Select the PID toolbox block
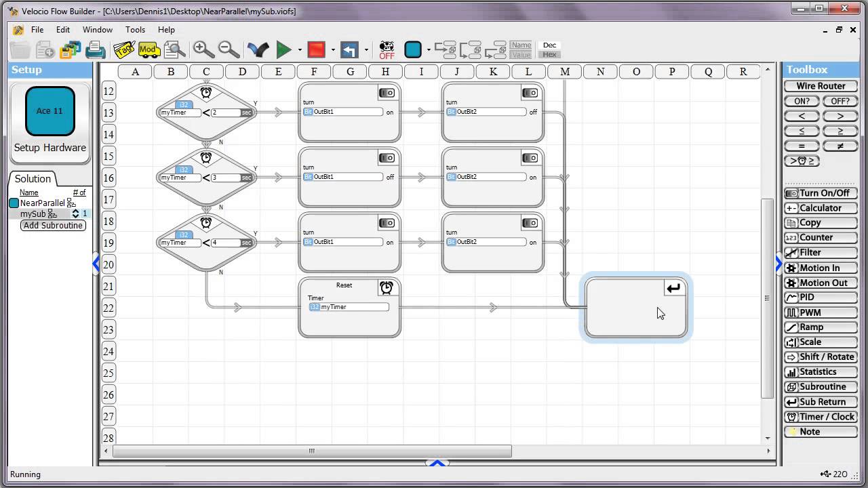The image size is (868, 488). 821,298
